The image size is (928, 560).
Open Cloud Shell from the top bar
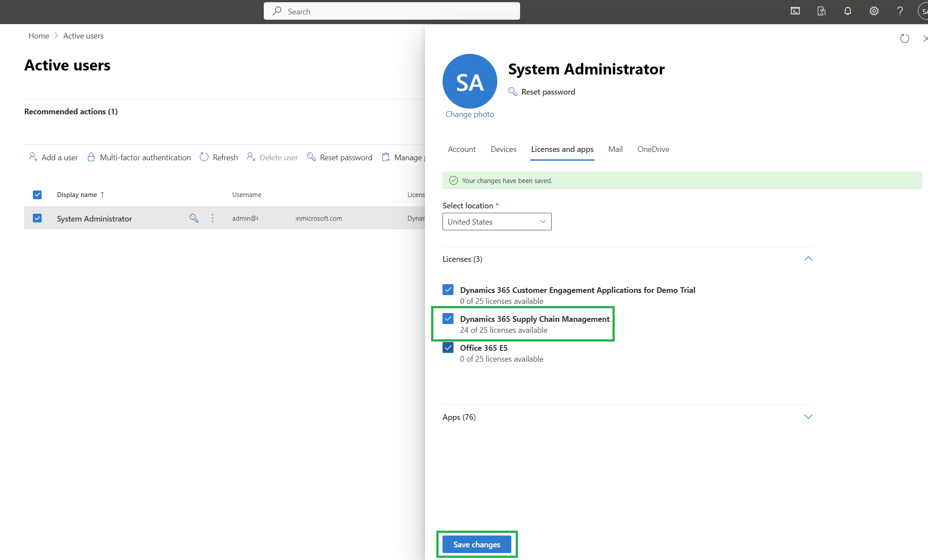tap(795, 11)
